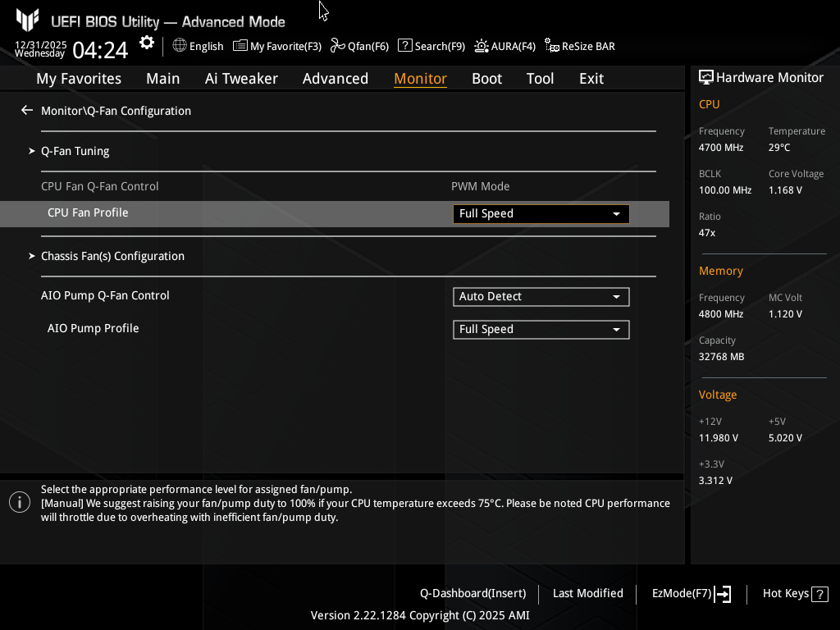Screen dimensions: 840x630
Task: Click the settings gear icon beside the clock
Action: 147,43
